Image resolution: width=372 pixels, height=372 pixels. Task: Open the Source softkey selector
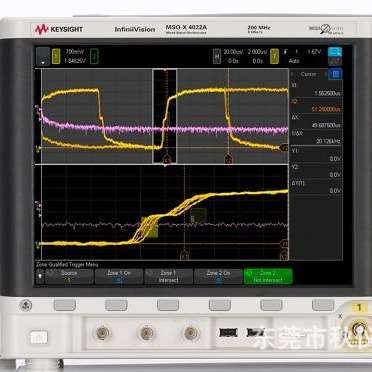coord(69,277)
